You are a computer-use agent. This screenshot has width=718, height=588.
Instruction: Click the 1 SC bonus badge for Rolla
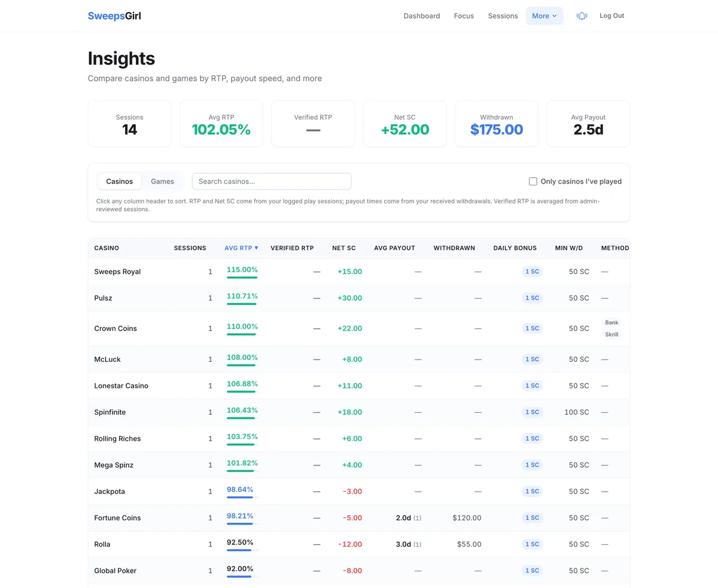tap(532, 544)
